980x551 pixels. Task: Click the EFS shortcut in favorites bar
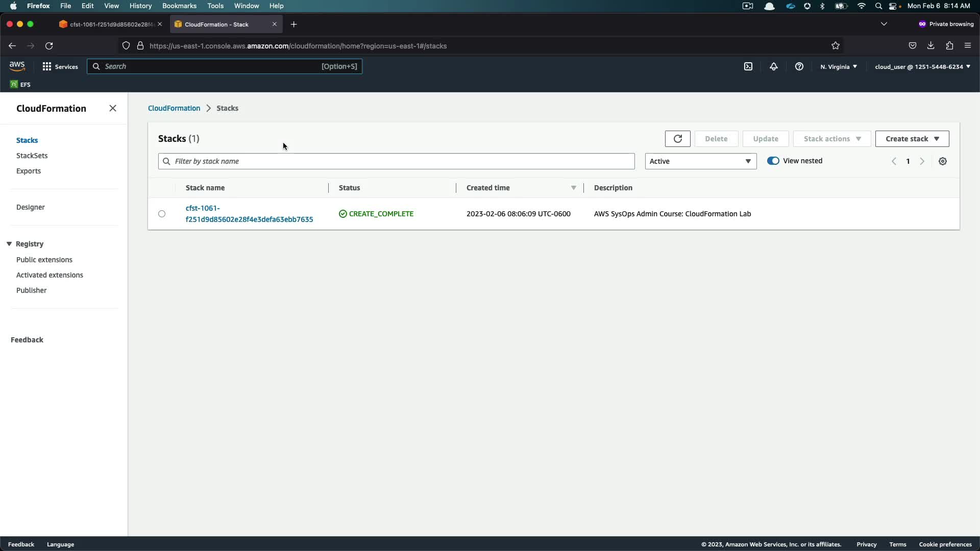20,84
